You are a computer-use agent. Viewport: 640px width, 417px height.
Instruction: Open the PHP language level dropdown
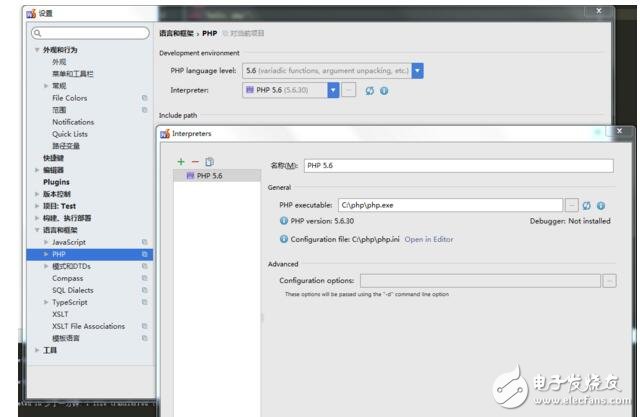click(x=417, y=71)
